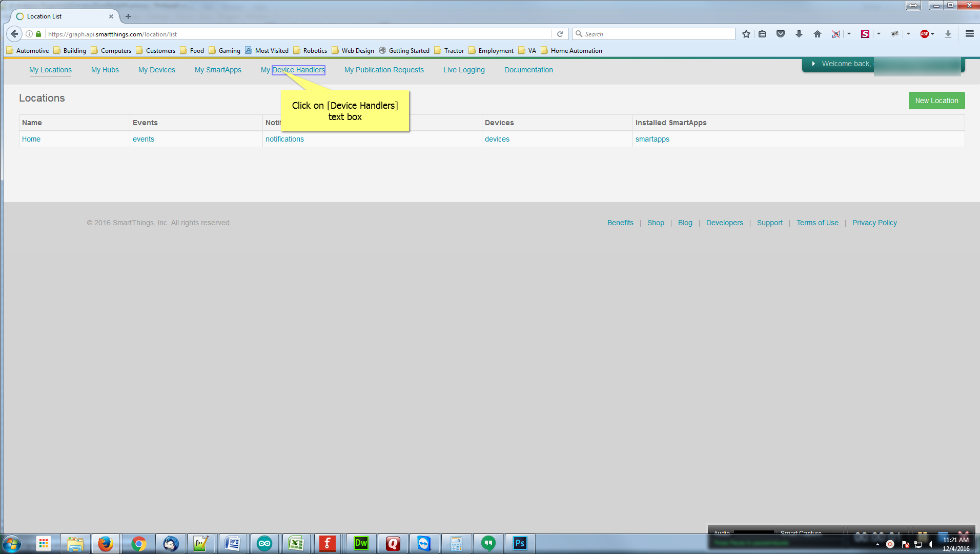Open the Robotics bookmarks folder

[x=310, y=50]
